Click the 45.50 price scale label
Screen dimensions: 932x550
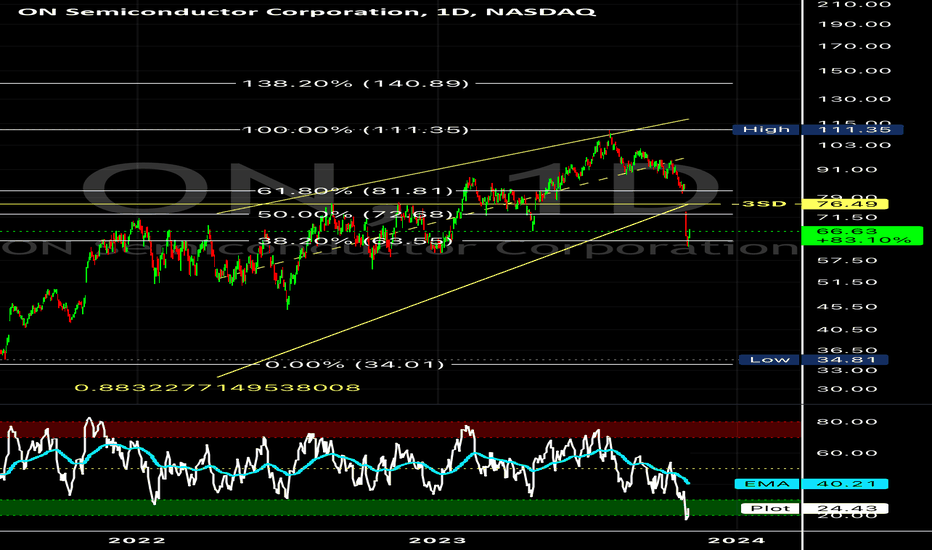tap(847, 307)
